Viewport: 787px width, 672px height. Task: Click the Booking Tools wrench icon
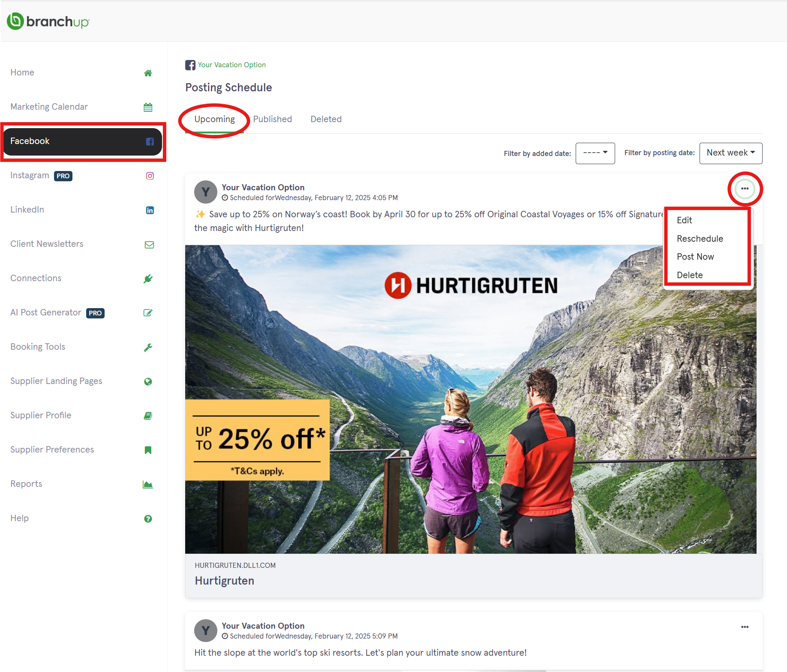point(148,347)
